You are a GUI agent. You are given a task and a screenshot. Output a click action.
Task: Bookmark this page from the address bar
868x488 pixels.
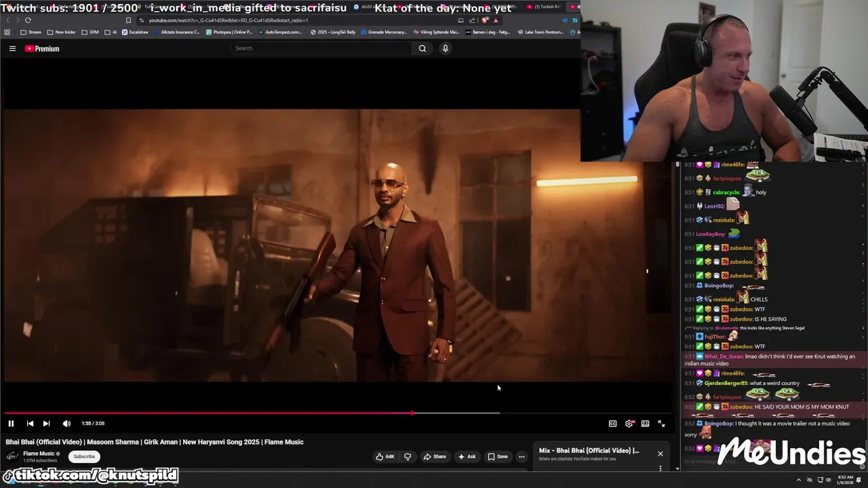pyautogui.click(x=128, y=20)
